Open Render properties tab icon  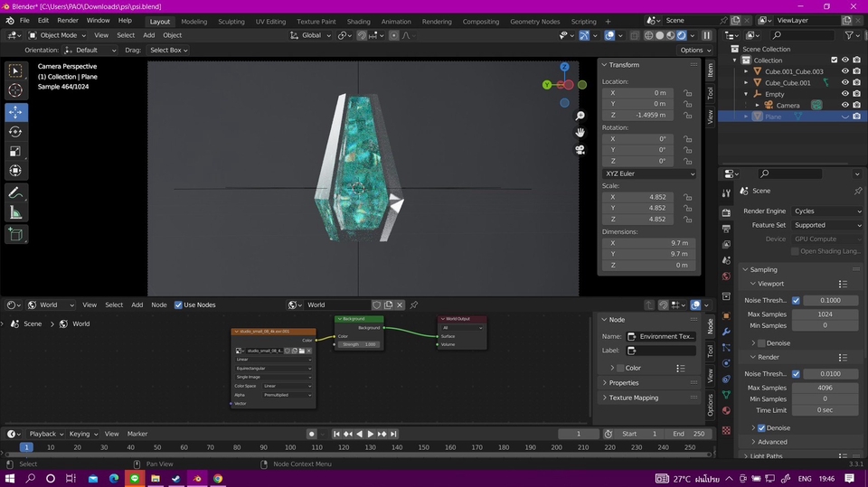click(x=726, y=213)
